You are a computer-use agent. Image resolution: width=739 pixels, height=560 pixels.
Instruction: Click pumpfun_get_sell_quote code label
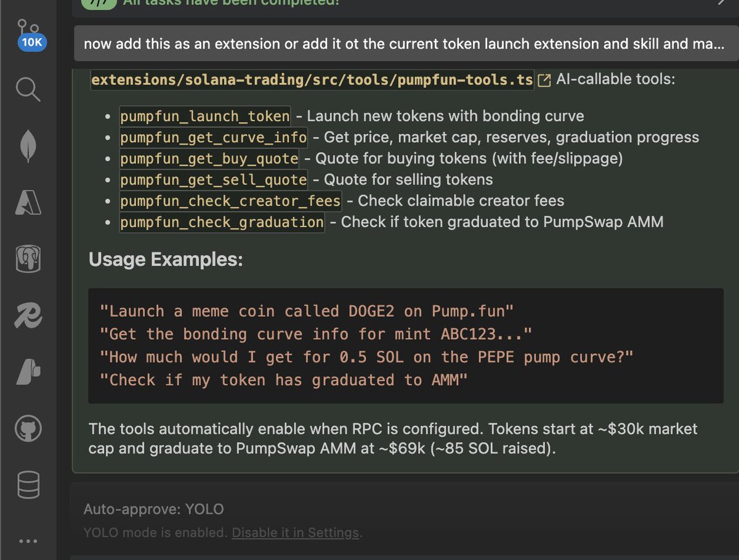coord(213,180)
